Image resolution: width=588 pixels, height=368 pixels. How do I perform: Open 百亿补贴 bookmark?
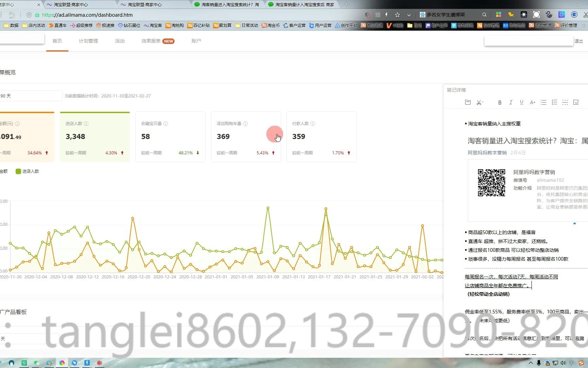point(198,26)
